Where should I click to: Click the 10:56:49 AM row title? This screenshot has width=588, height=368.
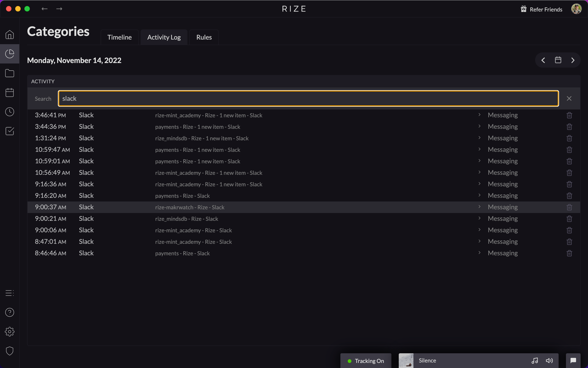(209, 173)
